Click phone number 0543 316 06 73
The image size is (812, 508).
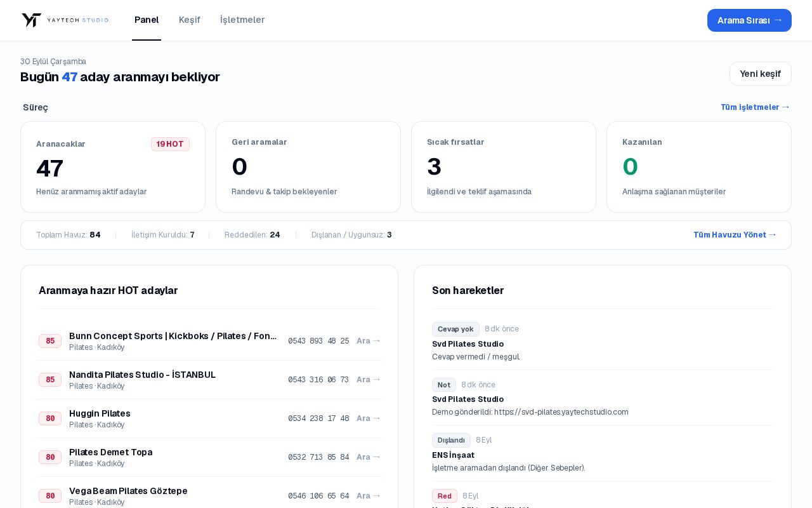(318, 380)
